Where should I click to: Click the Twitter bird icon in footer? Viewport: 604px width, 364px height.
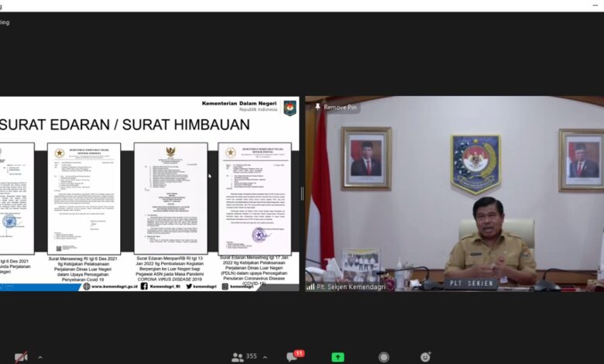[189, 286]
